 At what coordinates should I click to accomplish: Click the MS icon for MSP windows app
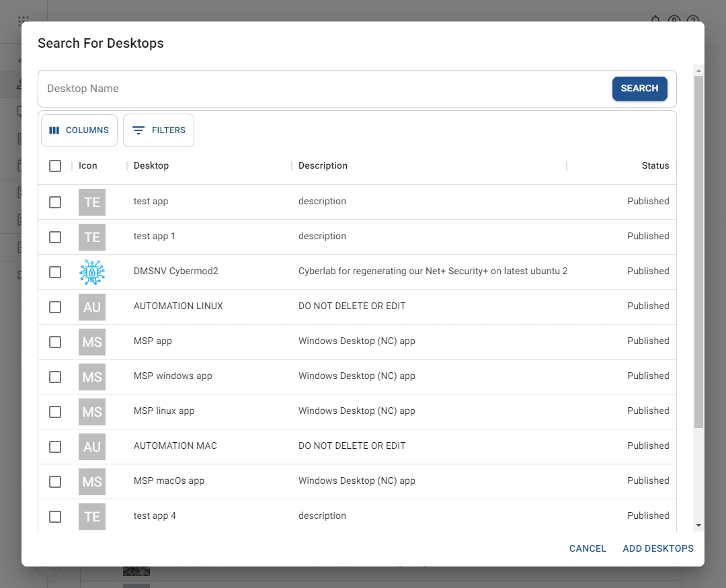pos(92,376)
